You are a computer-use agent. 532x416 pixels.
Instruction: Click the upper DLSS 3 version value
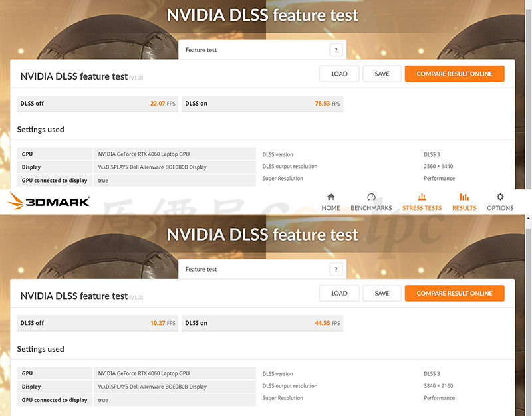[432, 154]
